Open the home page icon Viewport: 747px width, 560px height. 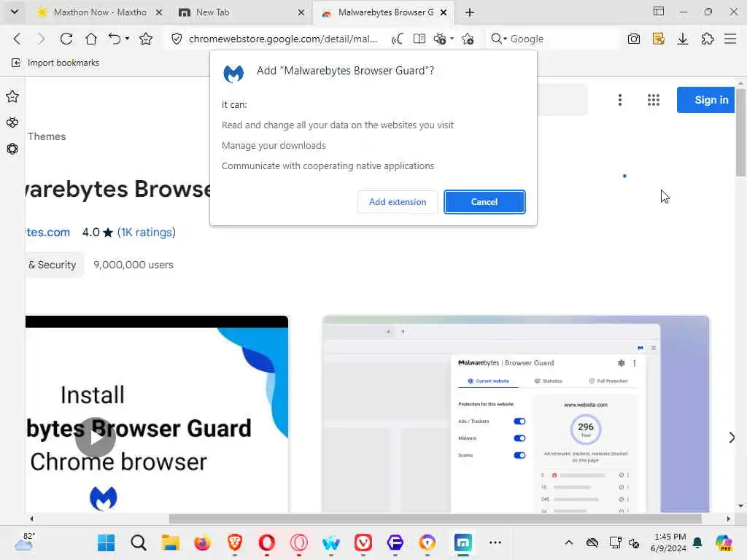(91, 39)
